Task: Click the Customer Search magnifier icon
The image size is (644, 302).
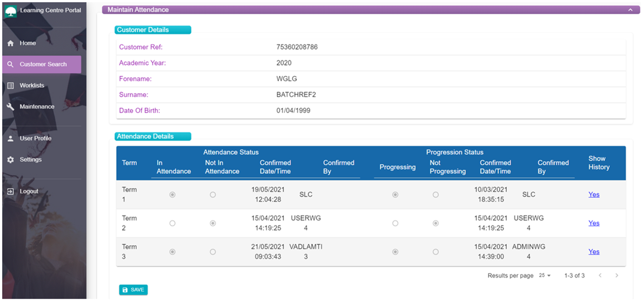Action: (x=10, y=64)
